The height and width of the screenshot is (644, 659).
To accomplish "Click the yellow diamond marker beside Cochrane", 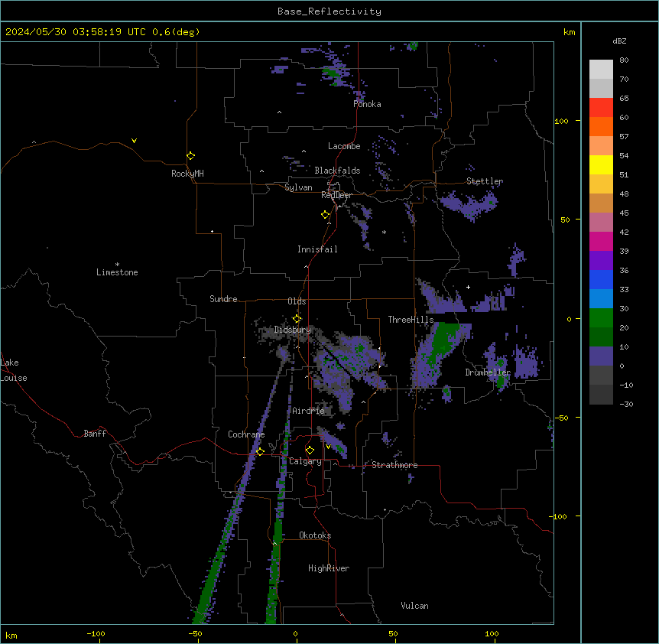I will click(260, 451).
